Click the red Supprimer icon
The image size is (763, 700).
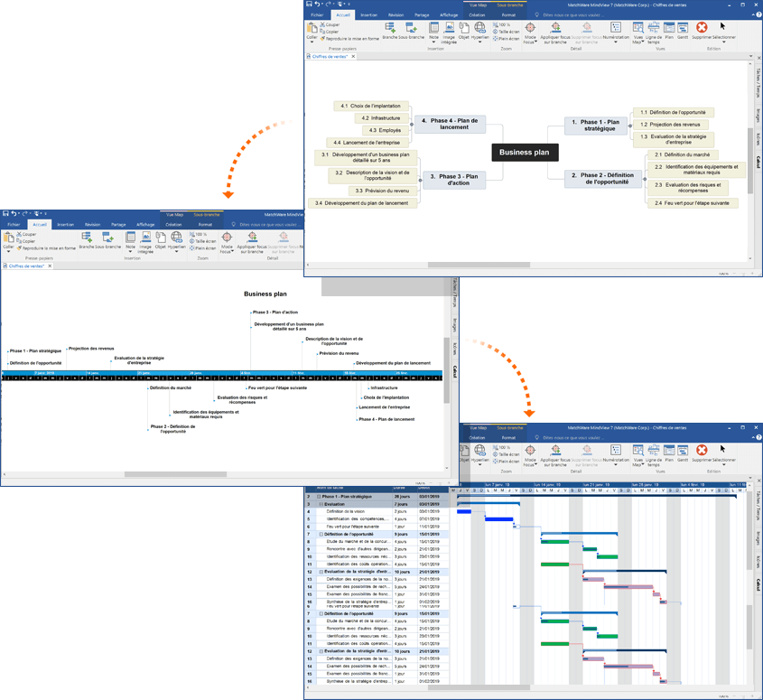[x=701, y=26]
